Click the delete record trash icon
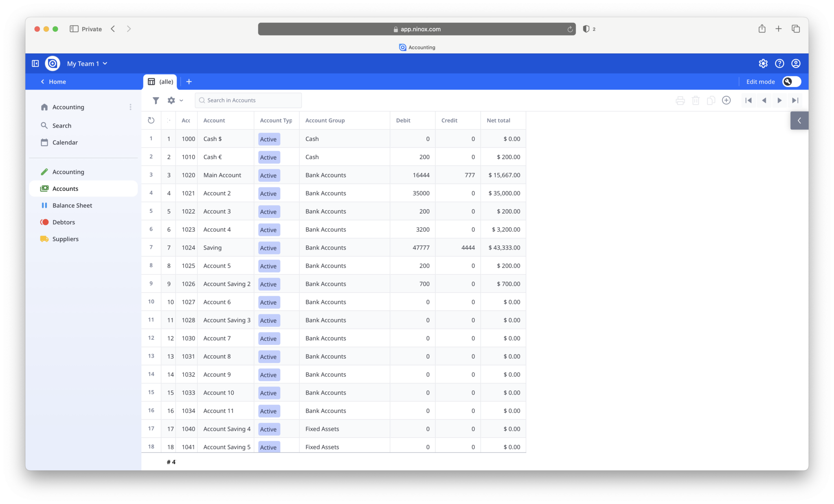The image size is (834, 504). pos(696,100)
